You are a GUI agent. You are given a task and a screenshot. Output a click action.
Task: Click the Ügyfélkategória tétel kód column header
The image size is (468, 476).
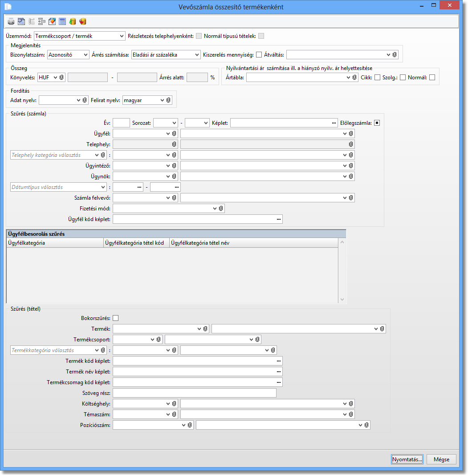[136, 243]
